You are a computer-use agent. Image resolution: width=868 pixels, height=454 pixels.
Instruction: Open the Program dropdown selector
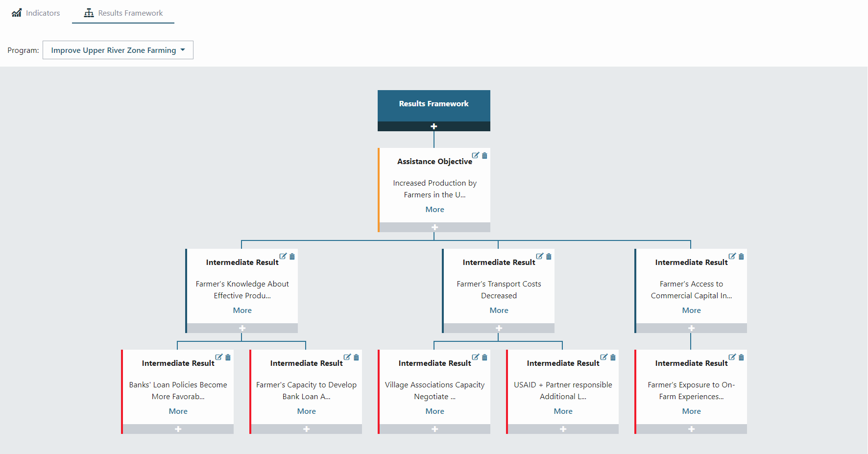point(118,50)
